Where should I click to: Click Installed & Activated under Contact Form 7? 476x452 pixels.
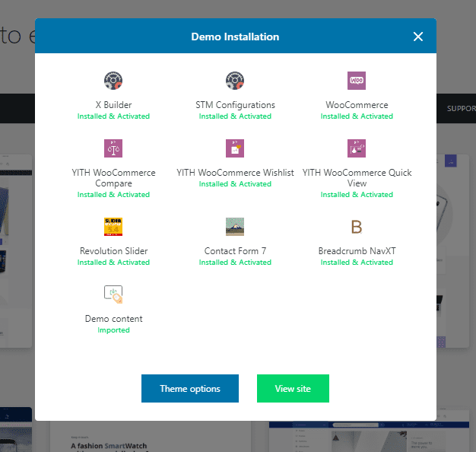point(235,263)
